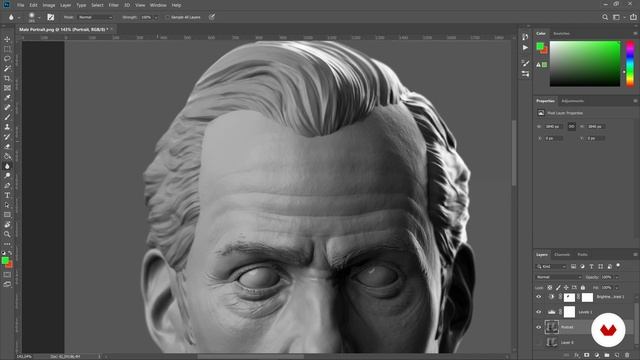Open the brush preset picker dropdown
Image resolution: width=640 pixels, height=360 pixels.
coord(39,18)
